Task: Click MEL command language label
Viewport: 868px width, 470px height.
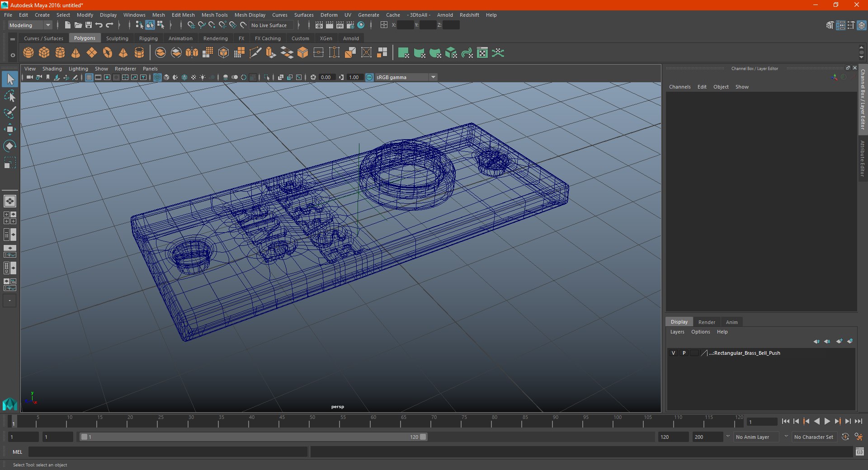Action: tap(17, 451)
